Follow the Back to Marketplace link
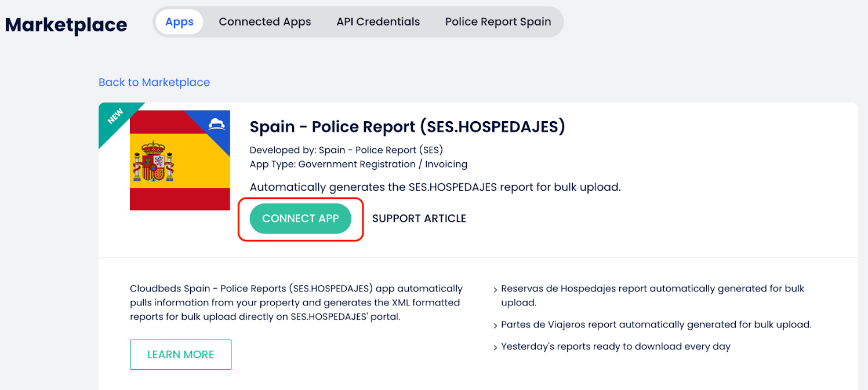This screenshot has width=868, height=390. pos(154,82)
